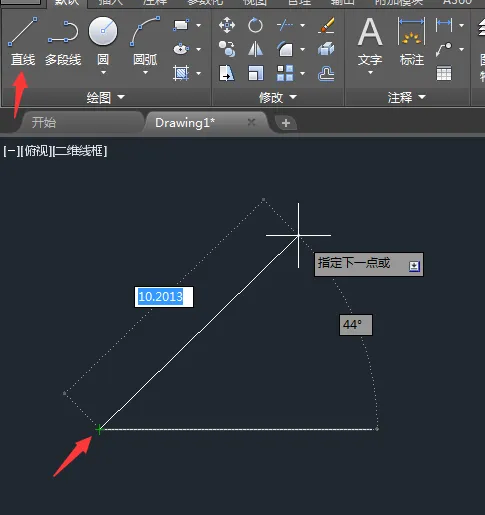Expand the Rectangle tool dropdown arrow
Viewport: 485px width, 515px height.
pos(199,25)
